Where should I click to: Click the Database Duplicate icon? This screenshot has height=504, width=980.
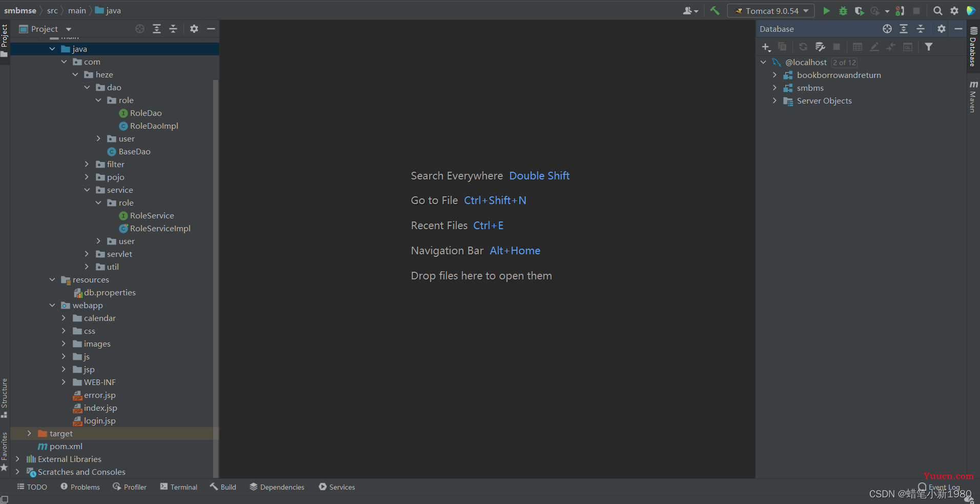pyautogui.click(x=782, y=47)
